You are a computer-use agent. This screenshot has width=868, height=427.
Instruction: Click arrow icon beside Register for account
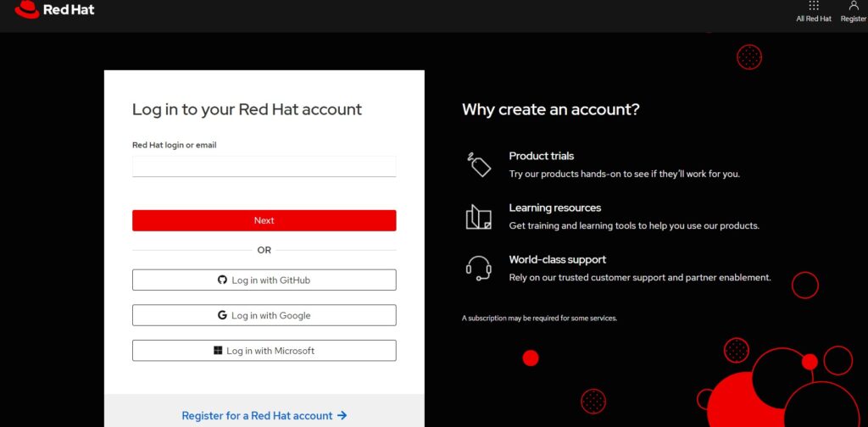[x=342, y=415]
